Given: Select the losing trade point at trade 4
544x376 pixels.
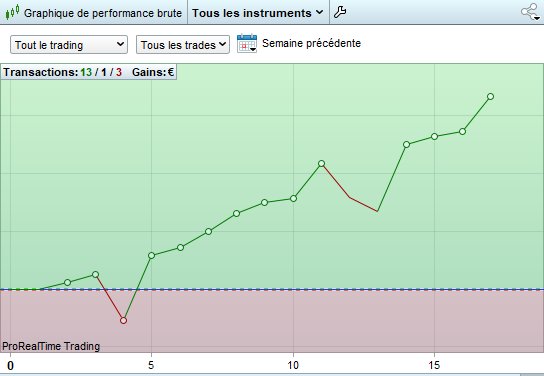Looking at the screenshot, I should coord(124,321).
